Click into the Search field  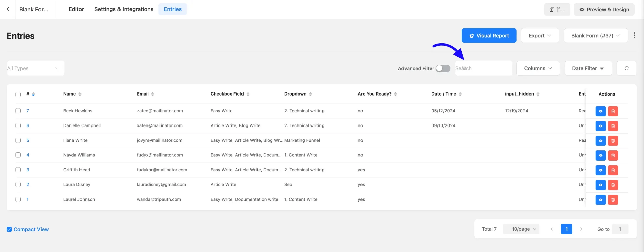(x=484, y=68)
